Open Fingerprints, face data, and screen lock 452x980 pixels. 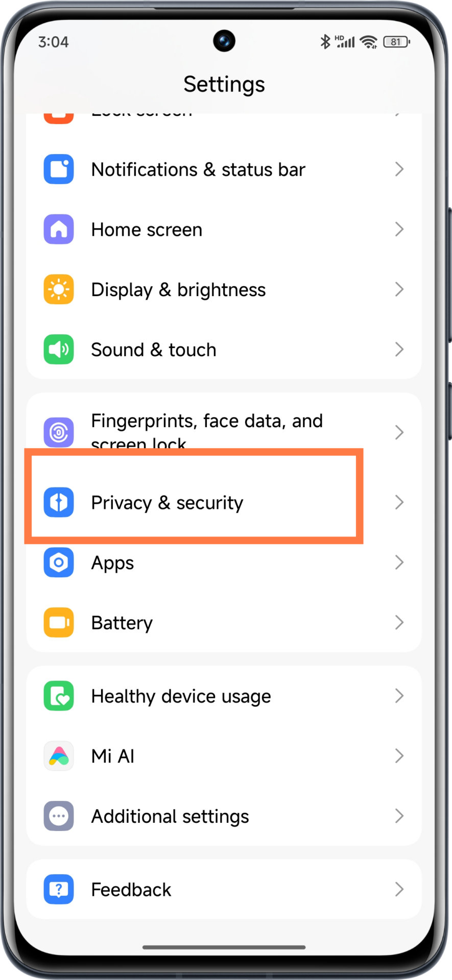click(224, 432)
